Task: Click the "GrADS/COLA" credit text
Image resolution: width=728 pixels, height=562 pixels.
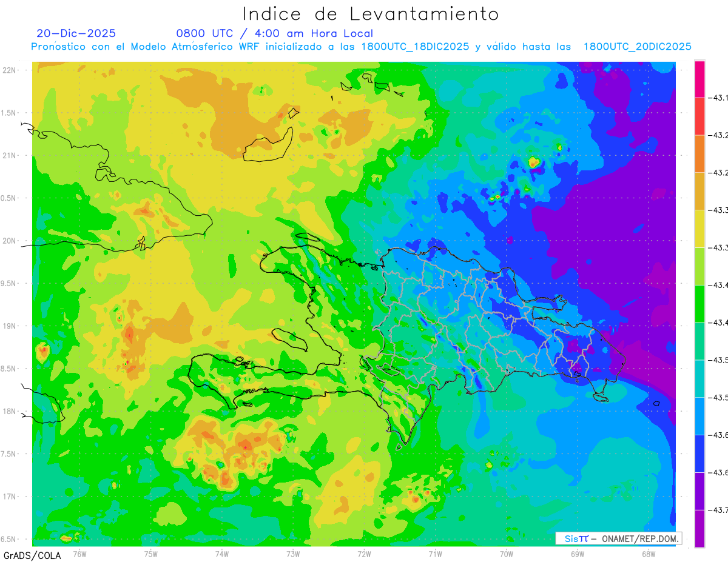Action: coord(32,555)
